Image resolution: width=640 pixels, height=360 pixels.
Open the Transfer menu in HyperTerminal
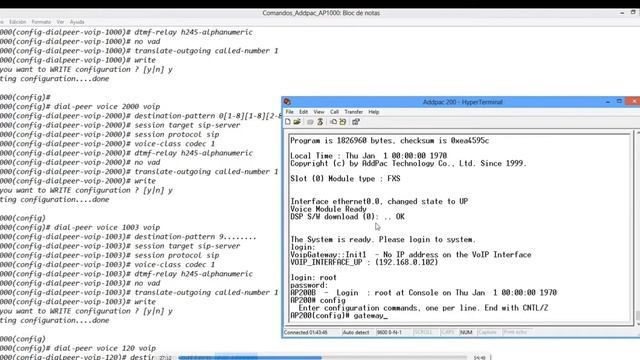coord(353,112)
